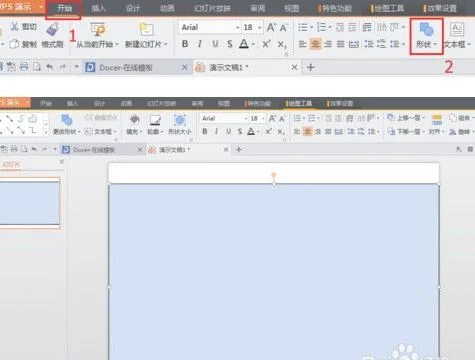
Task: Decrease font size in upper ribbon
Action: pos(283,27)
